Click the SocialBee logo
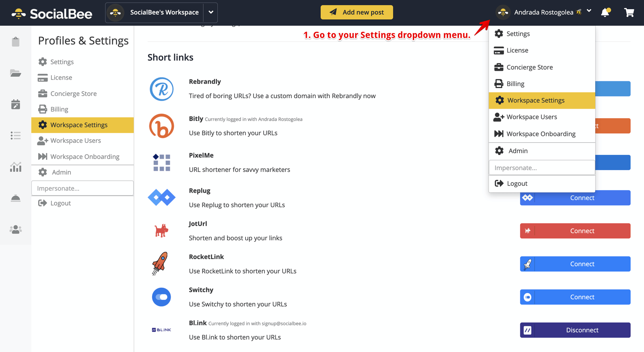644x352 pixels. (x=52, y=14)
